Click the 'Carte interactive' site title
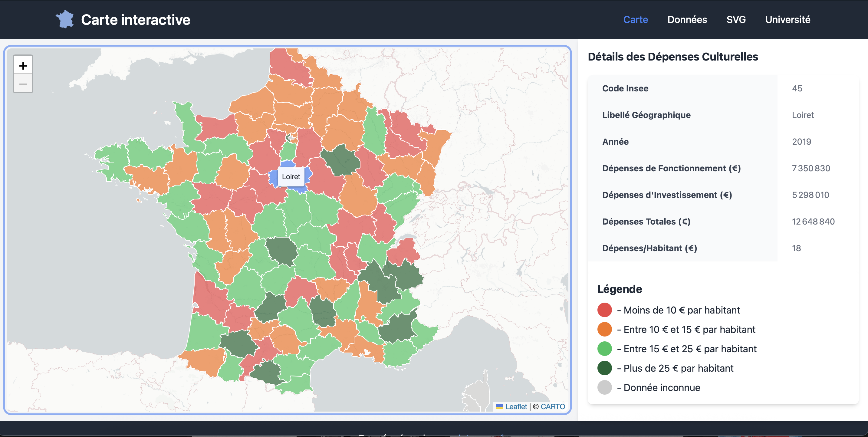Screen dimensions: 868x437 point(136,20)
